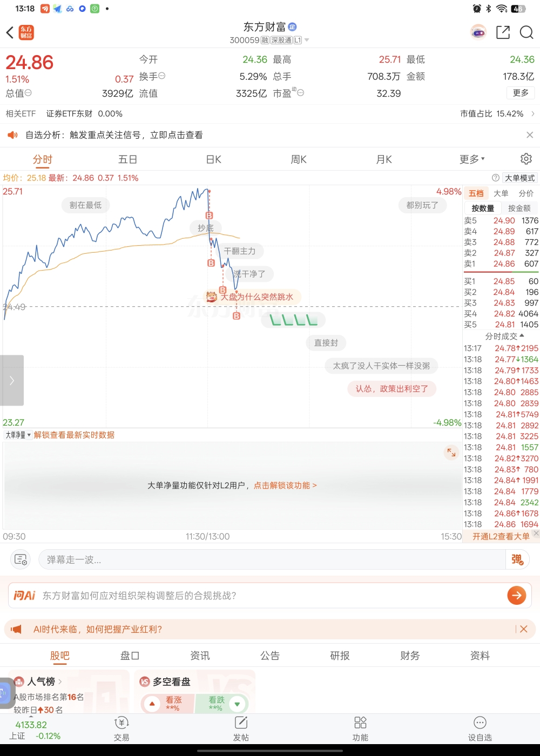Click the verified badge beside 东方财富 title
The image size is (540, 756).
coord(292,27)
